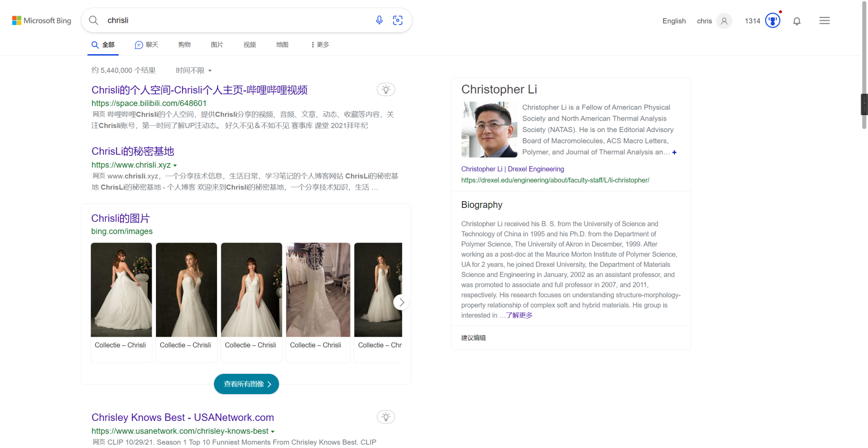This screenshot has width=868, height=448.
Task: Switch language to English
Action: pos(674,21)
